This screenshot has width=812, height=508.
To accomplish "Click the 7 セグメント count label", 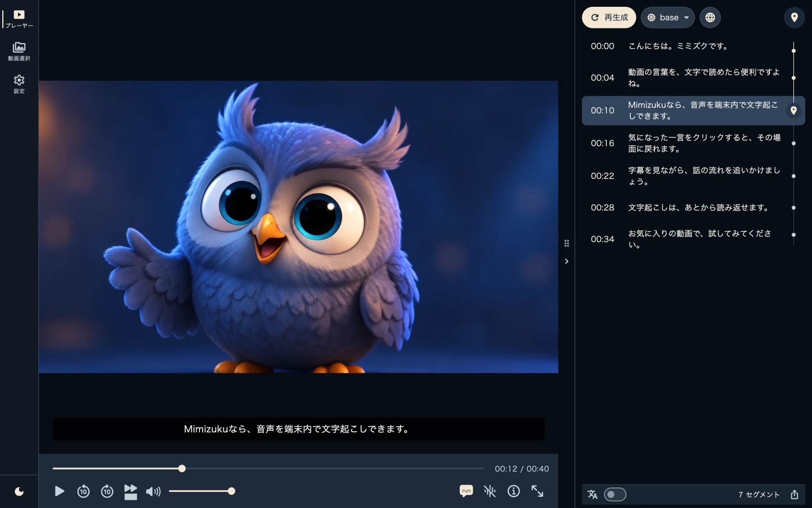I will (x=759, y=494).
